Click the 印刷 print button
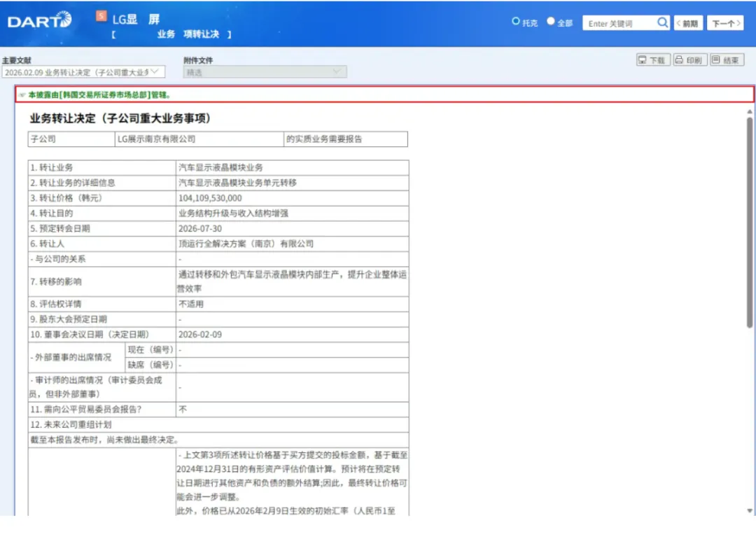The width and height of the screenshot is (756, 551). 690,60
